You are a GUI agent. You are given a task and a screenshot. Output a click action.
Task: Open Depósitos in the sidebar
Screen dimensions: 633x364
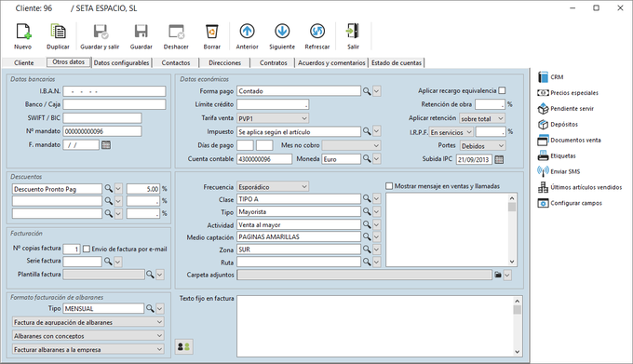coord(558,125)
